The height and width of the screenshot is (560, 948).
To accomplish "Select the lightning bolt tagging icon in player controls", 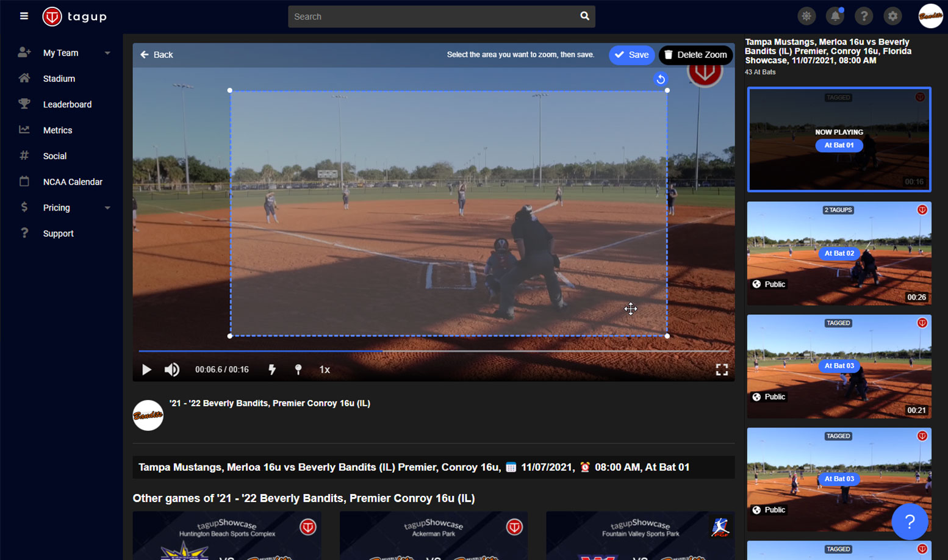I will 271,369.
